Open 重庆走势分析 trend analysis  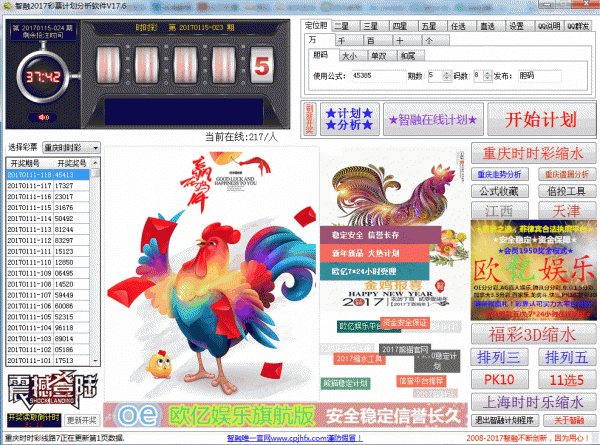[500, 174]
